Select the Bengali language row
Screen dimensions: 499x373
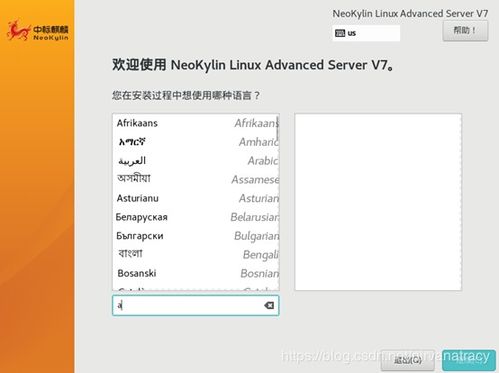click(x=196, y=254)
